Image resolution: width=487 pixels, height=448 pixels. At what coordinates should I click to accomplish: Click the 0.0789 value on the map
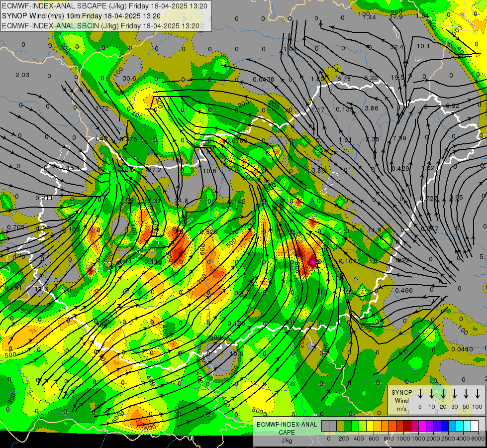pyautogui.click(x=237, y=140)
